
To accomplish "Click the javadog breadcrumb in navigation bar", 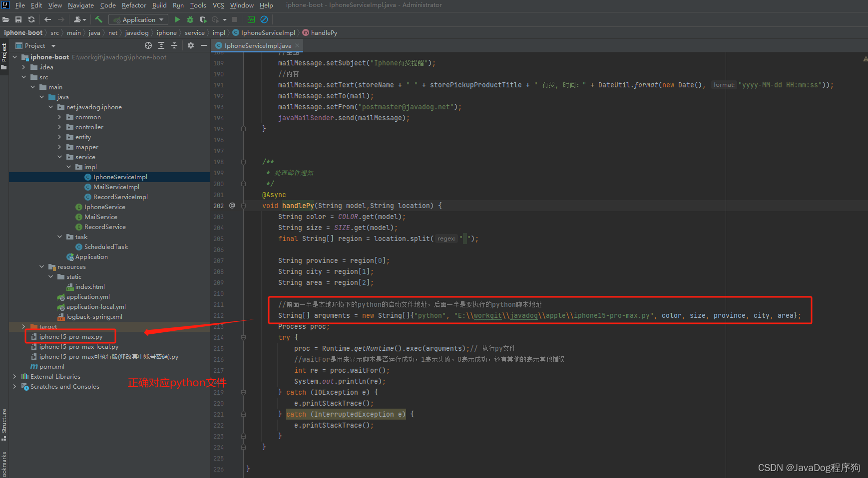I will coord(136,32).
